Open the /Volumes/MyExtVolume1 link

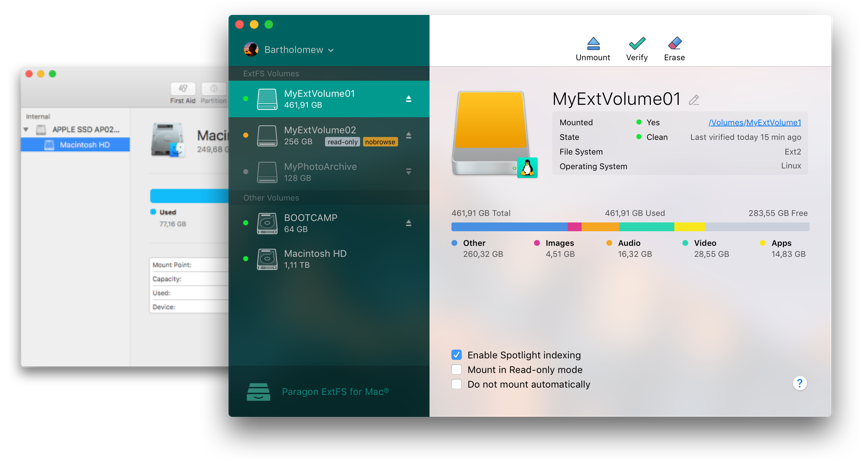[x=754, y=122]
